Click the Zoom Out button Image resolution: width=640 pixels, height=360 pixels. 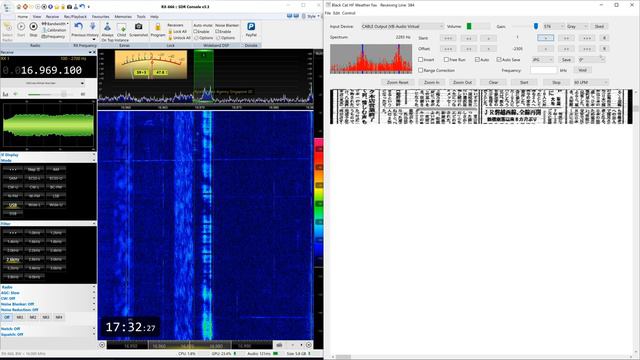click(x=462, y=82)
